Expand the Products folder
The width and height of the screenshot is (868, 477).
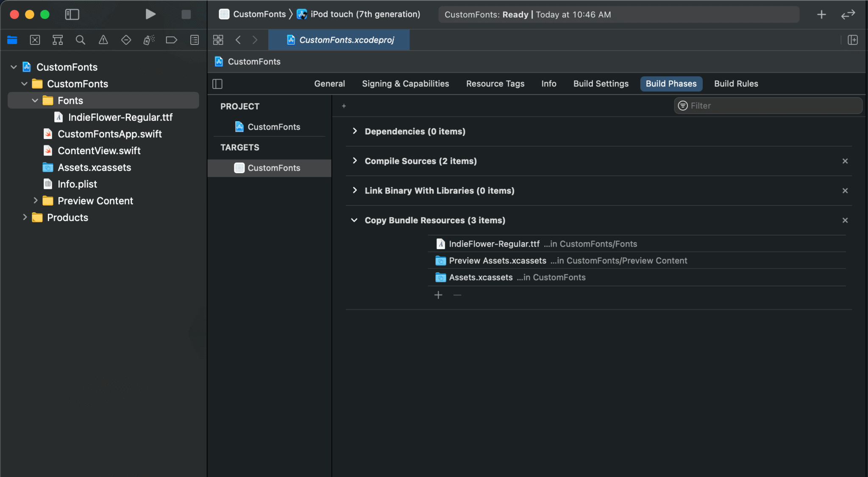(25, 217)
